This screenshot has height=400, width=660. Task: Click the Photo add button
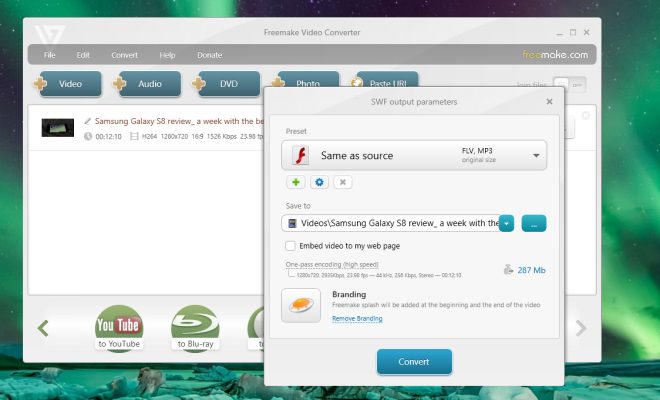(305, 80)
